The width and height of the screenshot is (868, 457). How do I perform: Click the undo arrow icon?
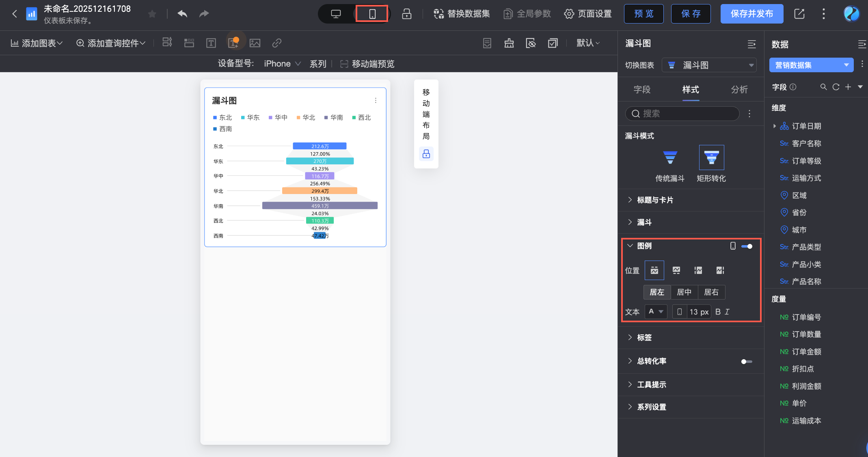pyautogui.click(x=182, y=14)
